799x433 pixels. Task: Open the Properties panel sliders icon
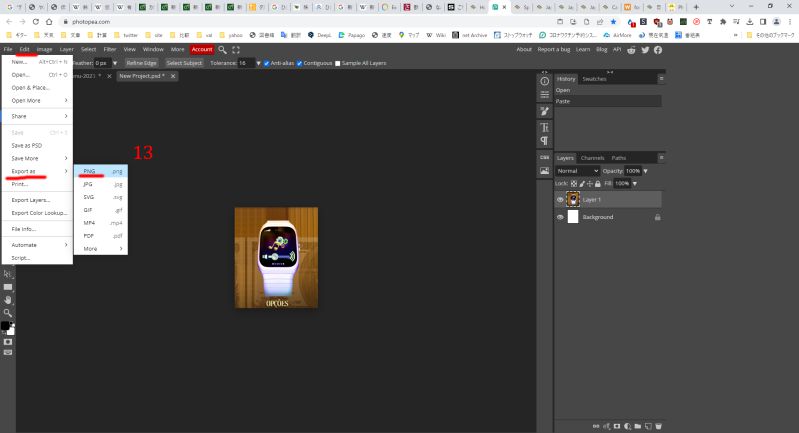click(544, 95)
